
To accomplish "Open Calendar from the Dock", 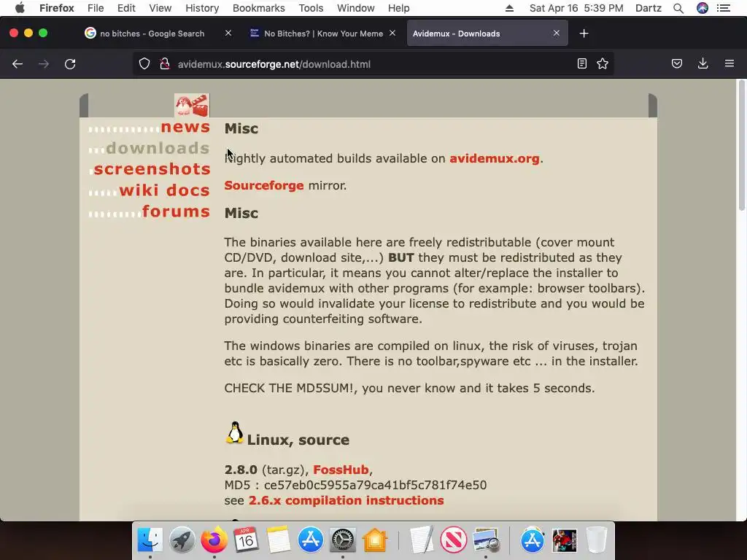I will (246, 540).
